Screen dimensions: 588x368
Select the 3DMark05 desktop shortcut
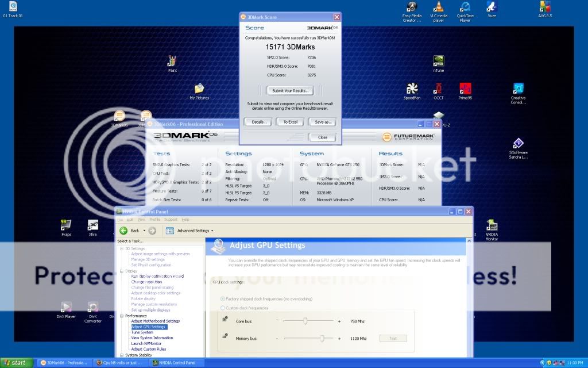pos(119,118)
